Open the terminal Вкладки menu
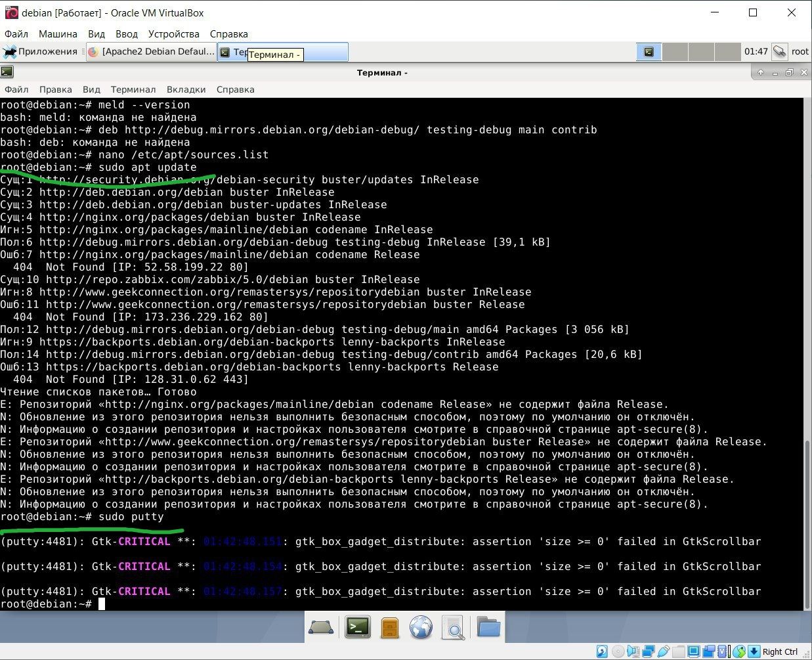Screen dimensions: 812x660 click(186, 89)
